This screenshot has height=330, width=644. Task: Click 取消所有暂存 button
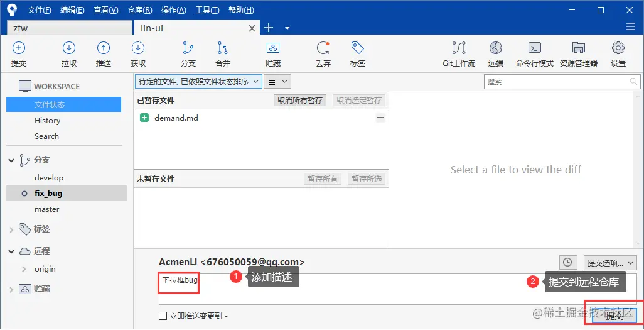(300, 100)
